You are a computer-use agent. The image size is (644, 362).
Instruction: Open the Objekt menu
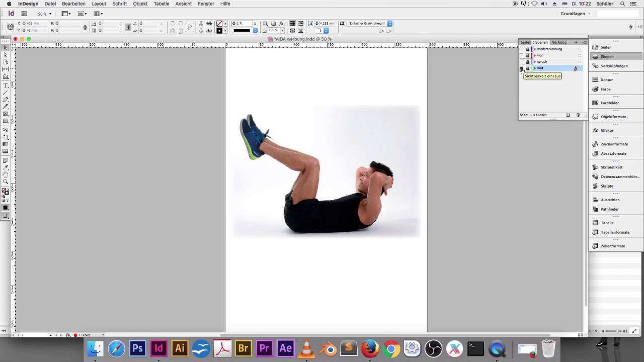pyautogui.click(x=140, y=4)
